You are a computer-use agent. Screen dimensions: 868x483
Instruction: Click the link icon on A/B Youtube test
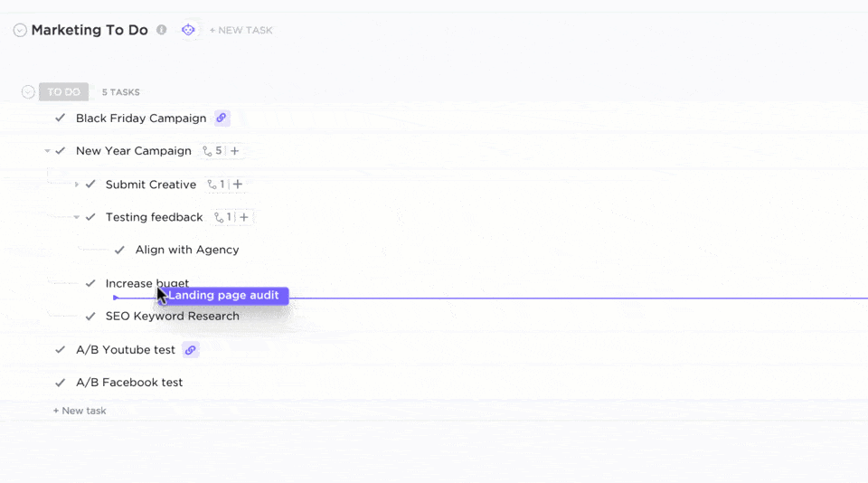click(190, 350)
